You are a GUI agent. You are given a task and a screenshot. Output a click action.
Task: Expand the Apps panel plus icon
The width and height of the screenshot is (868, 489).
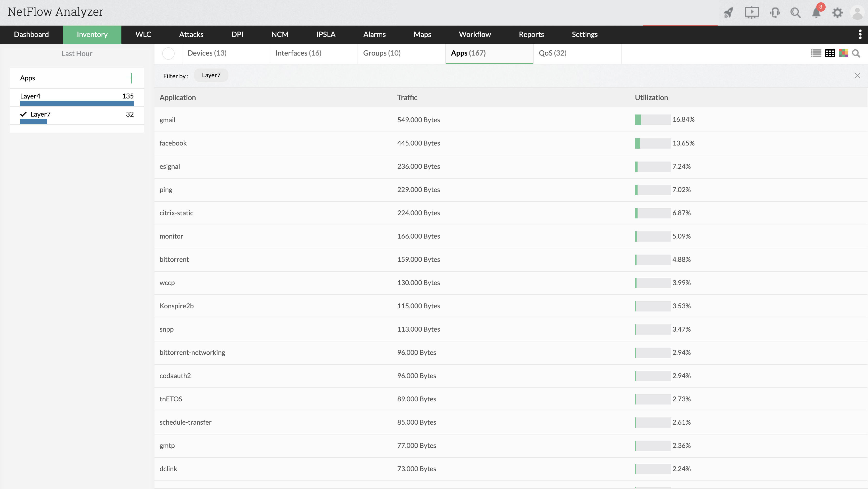click(131, 78)
